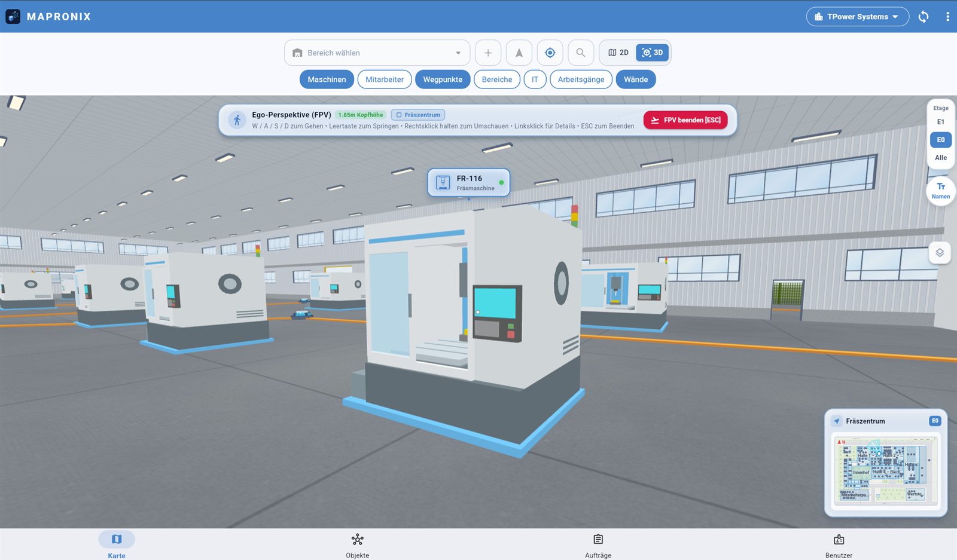Click the green status dot on FR-116

tap(501, 182)
